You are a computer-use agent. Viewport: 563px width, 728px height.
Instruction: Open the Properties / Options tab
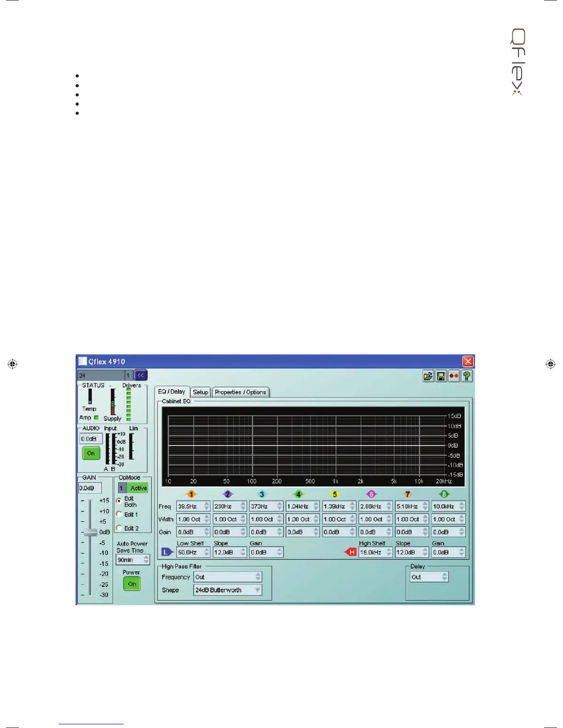click(241, 392)
